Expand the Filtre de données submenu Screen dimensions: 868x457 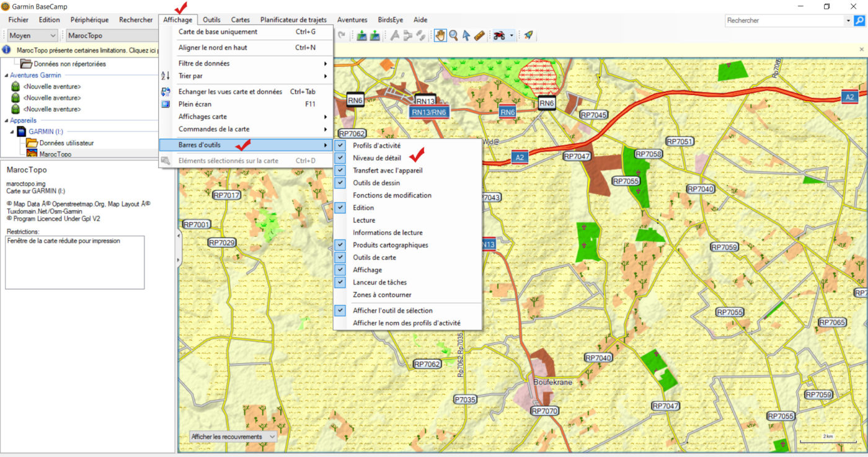pyautogui.click(x=246, y=63)
